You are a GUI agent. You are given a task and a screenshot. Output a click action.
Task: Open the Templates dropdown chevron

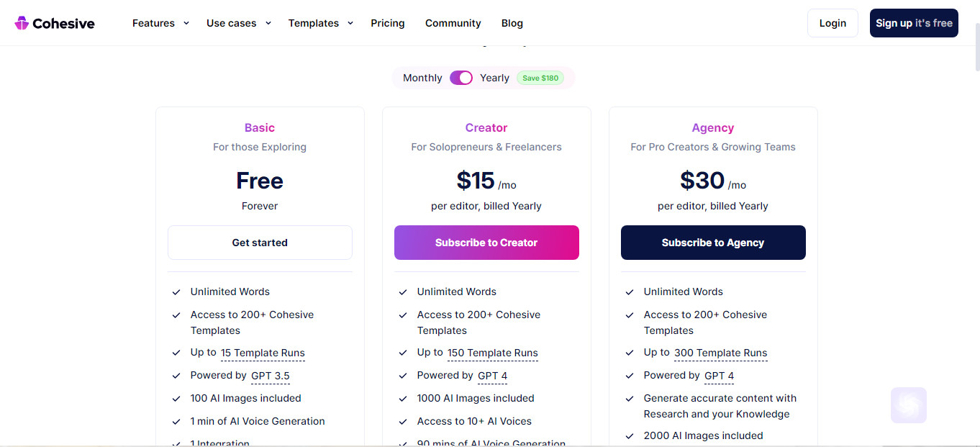coord(350,23)
